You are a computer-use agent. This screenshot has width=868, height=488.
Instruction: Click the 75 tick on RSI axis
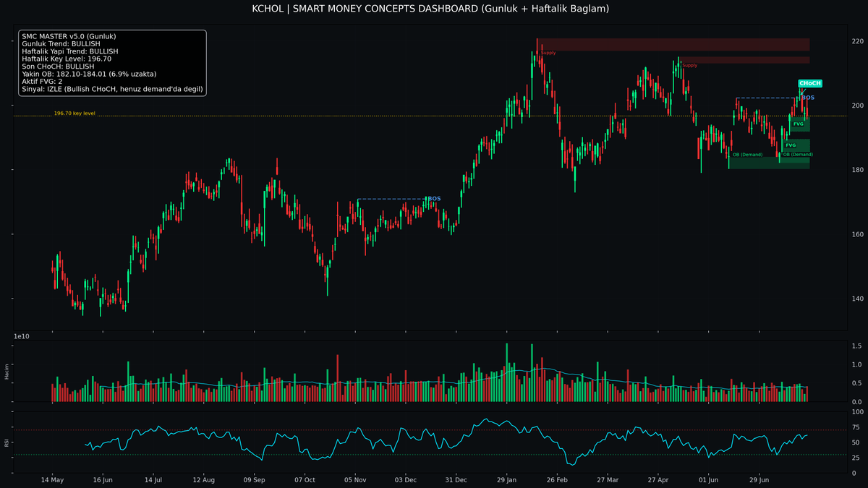[856, 427]
